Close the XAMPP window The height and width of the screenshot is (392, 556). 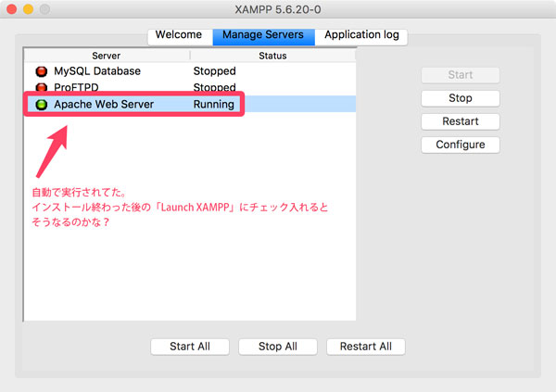[x=12, y=9]
